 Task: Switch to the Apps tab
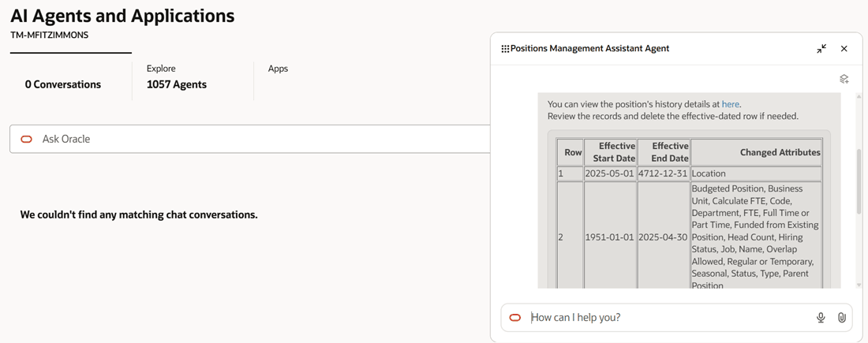(278, 69)
